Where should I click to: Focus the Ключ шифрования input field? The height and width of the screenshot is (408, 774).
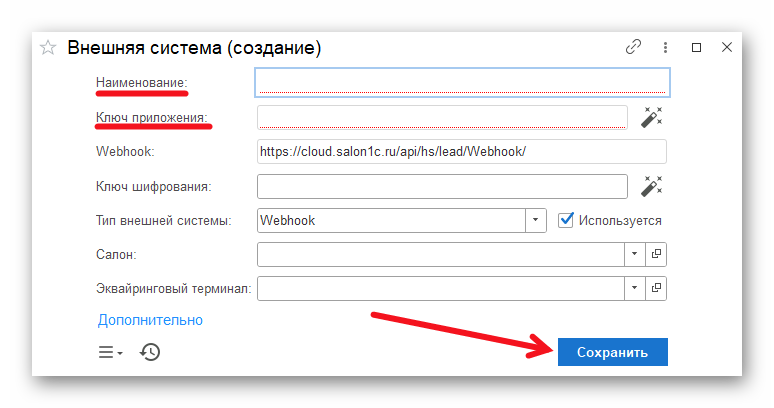tap(442, 186)
